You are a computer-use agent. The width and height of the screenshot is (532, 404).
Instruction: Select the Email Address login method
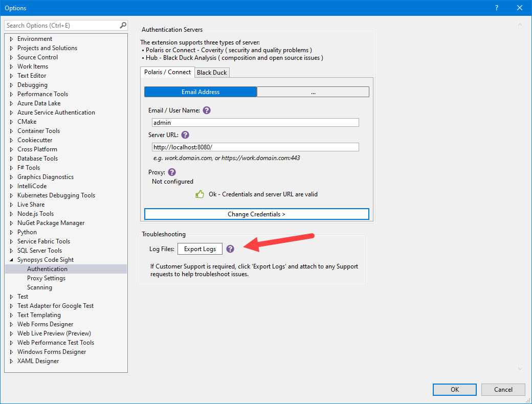click(201, 92)
